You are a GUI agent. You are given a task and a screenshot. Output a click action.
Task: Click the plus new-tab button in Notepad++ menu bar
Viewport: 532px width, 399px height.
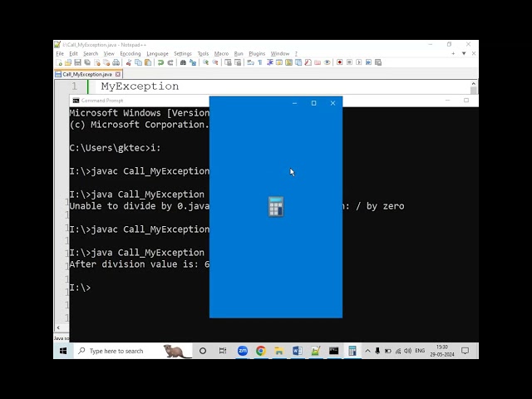click(453, 53)
